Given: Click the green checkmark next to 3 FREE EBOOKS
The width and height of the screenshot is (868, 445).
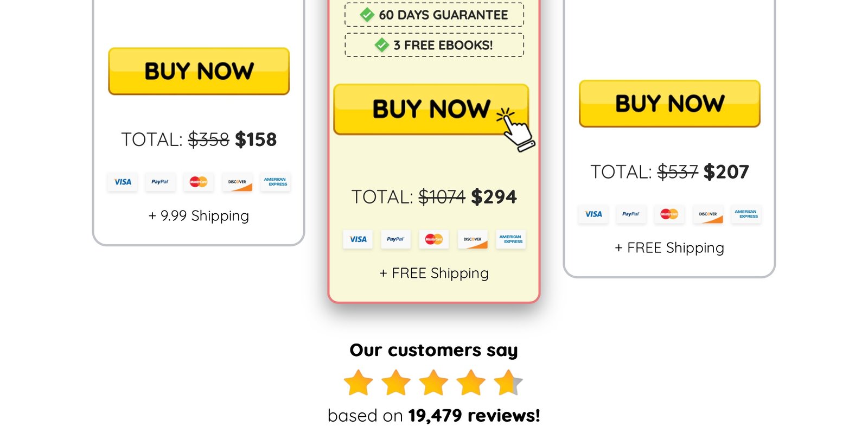Looking at the screenshot, I should 382,45.
